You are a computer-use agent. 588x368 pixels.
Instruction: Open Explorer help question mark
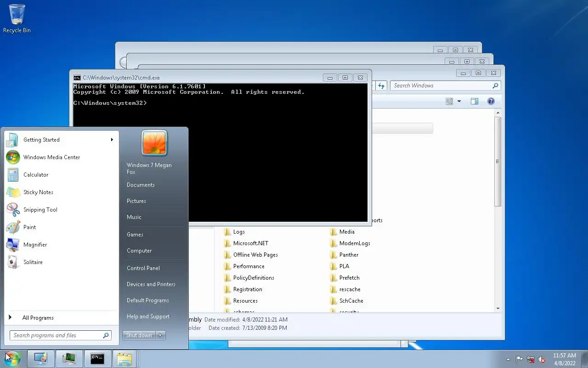pyautogui.click(x=491, y=101)
